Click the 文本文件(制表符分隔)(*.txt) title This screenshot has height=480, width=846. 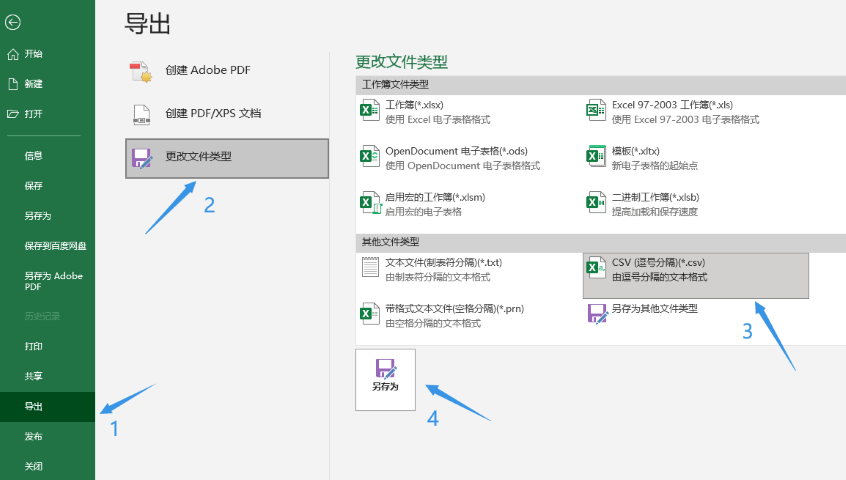[x=444, y=263]
